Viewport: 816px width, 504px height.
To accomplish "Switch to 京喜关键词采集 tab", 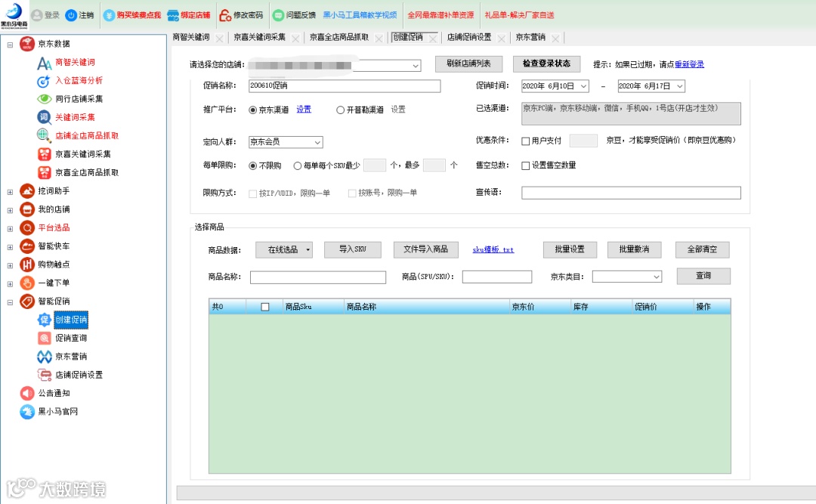I will coord(259,38).
